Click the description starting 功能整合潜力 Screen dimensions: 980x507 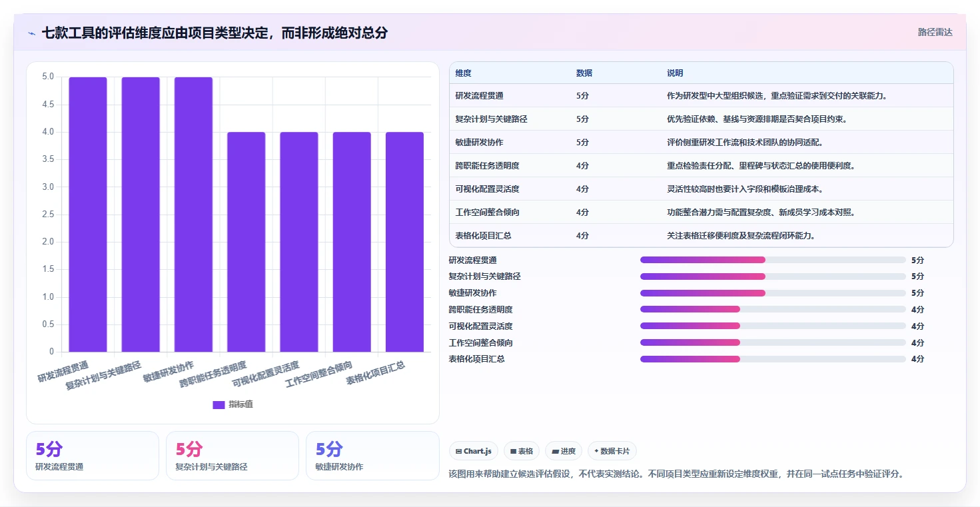tap(761, 213)
